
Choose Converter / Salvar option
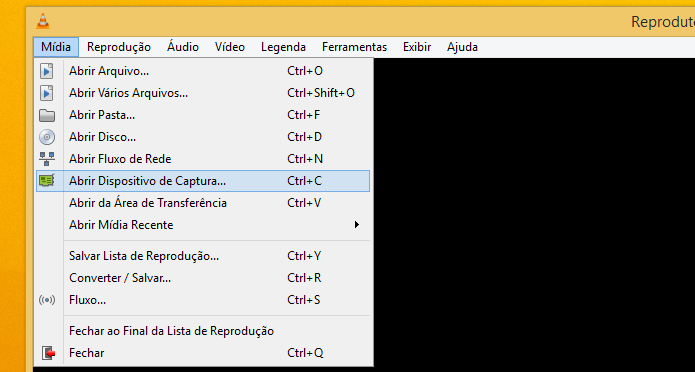point(203,278)
